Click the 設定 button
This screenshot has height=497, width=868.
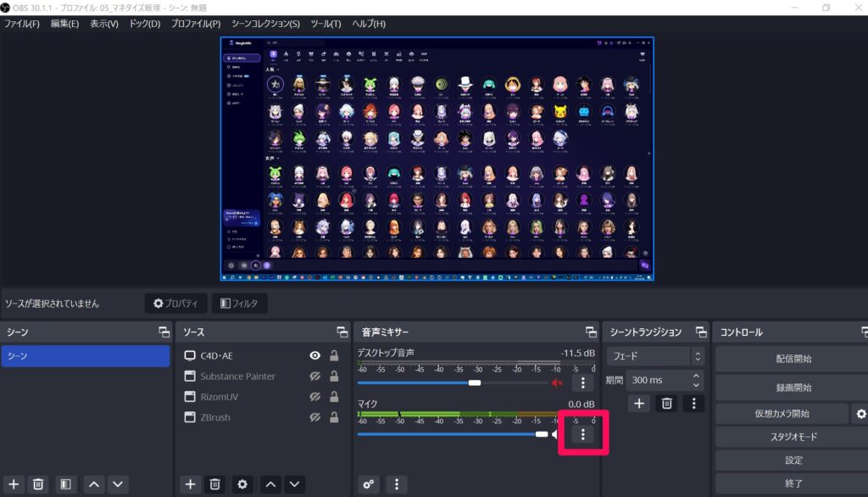tap(793, 461)
